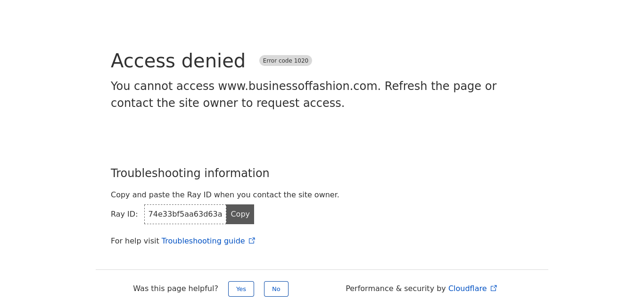
Task: Click the external-link icon after Troubleshooting guide
Action: pos(252,241)
